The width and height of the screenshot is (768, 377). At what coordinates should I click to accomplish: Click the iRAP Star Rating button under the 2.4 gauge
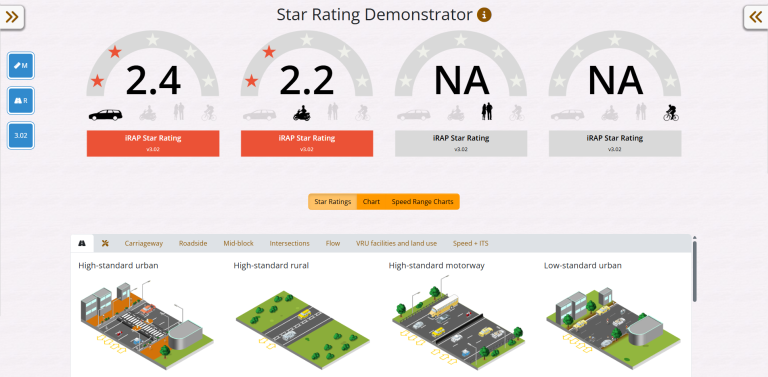(153, 143)
